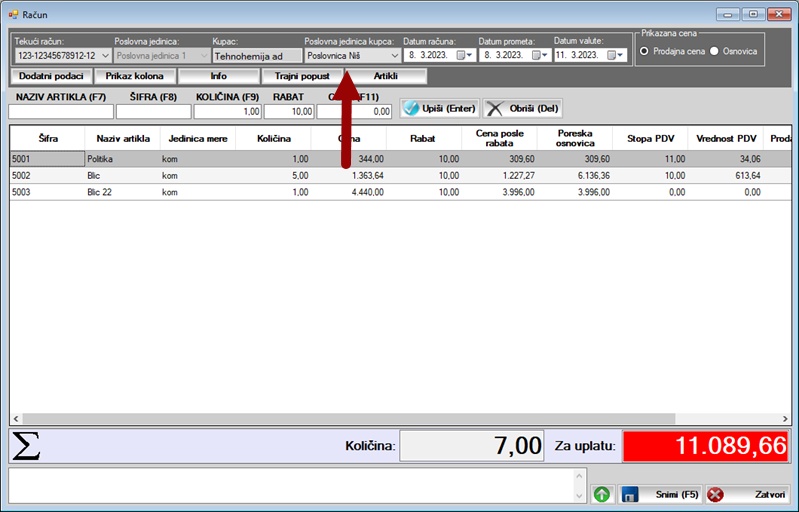This screenshot has height=512, width=799.
Task: Click the grid's horizontal scrollbar thumb
Action: click(x=349, y=419)
